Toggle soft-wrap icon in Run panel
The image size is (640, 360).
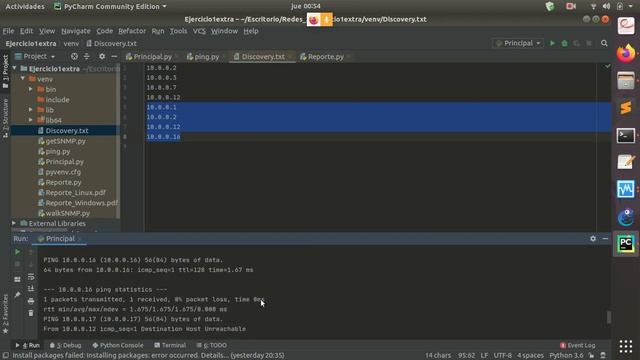click(x=31, y=277)
